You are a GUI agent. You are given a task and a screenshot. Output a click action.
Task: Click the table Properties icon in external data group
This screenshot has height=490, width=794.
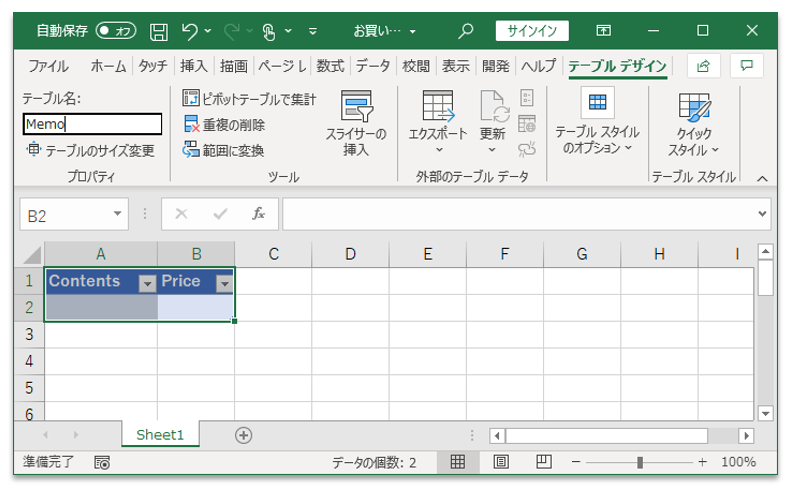pos(527,98)
